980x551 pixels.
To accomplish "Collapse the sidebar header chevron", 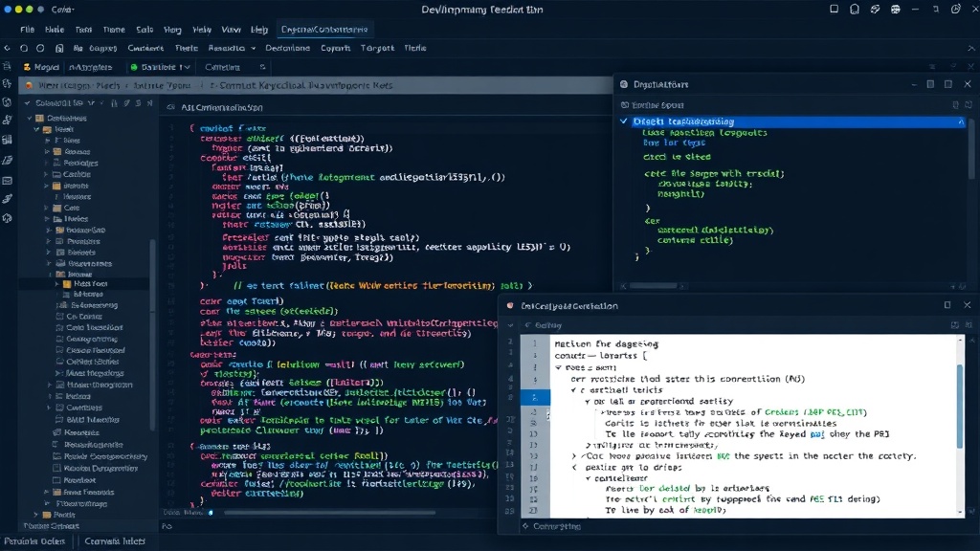I will pyautogui.click(x=27, y=103).
